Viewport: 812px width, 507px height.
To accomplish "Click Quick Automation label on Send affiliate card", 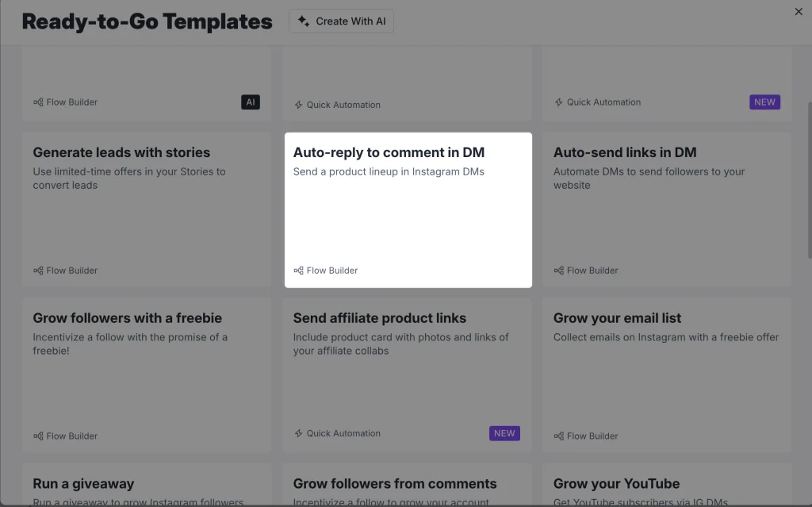I will point(343,433).
